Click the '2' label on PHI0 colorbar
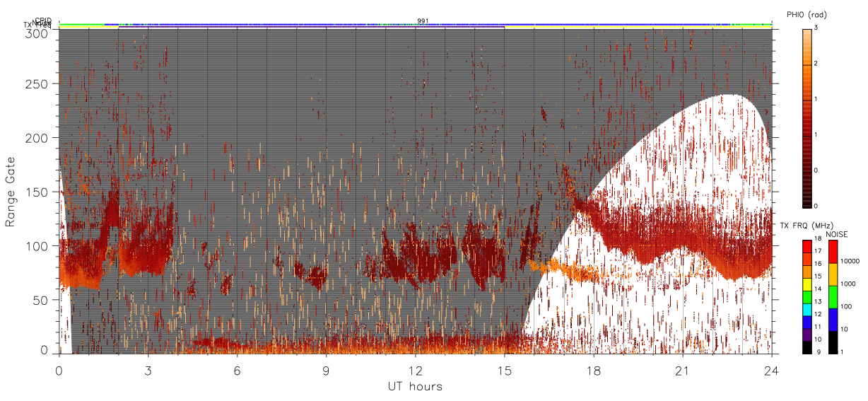Screen dimensions: 868x401 (x=817, y=64)
